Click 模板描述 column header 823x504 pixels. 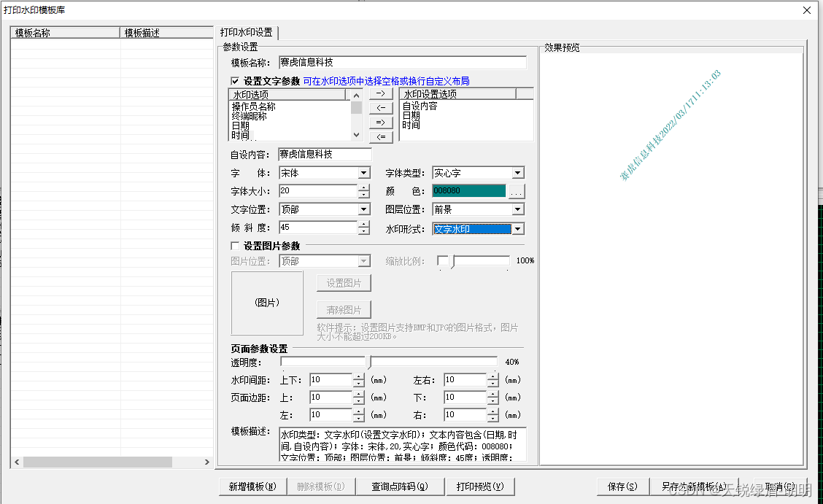coord(166,33)
